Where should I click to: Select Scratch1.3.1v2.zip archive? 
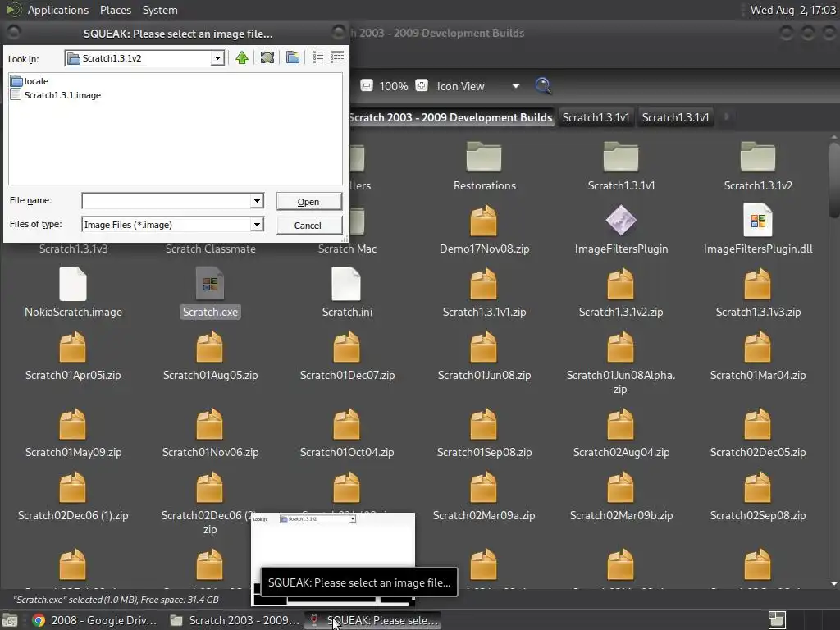click(621, 293)
